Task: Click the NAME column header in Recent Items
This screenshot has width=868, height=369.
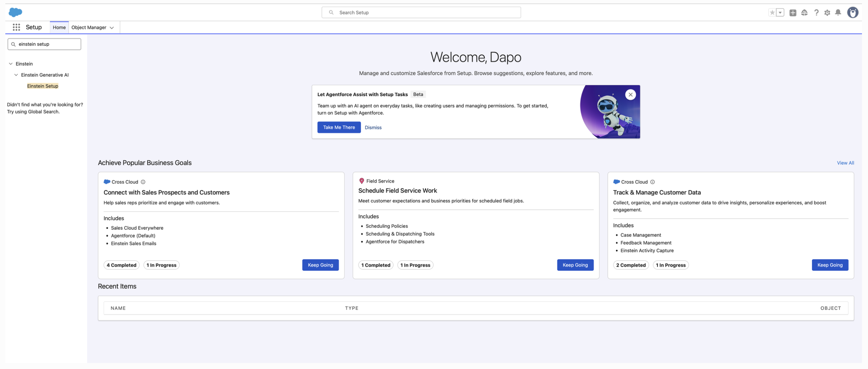Action: [x=118, y=308]
